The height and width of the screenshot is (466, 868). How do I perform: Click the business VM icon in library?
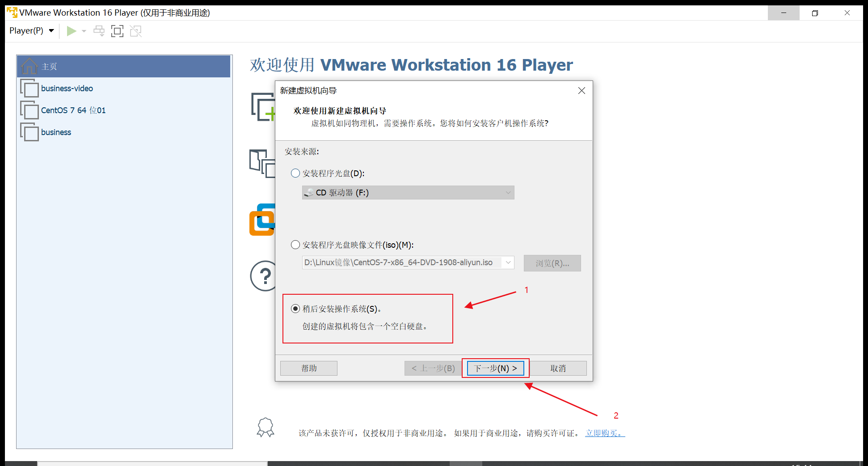pyautogui.click(x=29, y=132)
